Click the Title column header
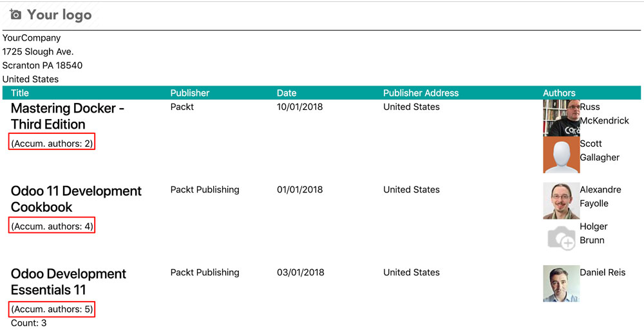644x332 pixels. point(20,93)
